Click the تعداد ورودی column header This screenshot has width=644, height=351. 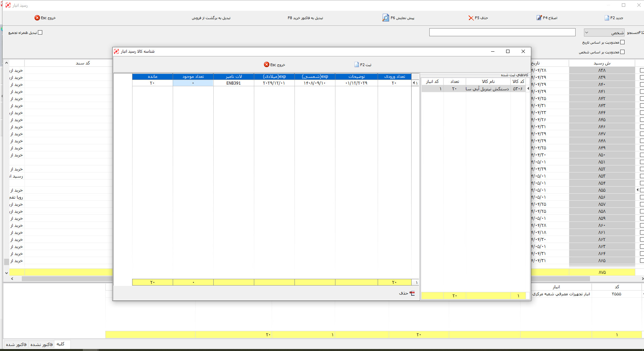[x=394, y=77]
